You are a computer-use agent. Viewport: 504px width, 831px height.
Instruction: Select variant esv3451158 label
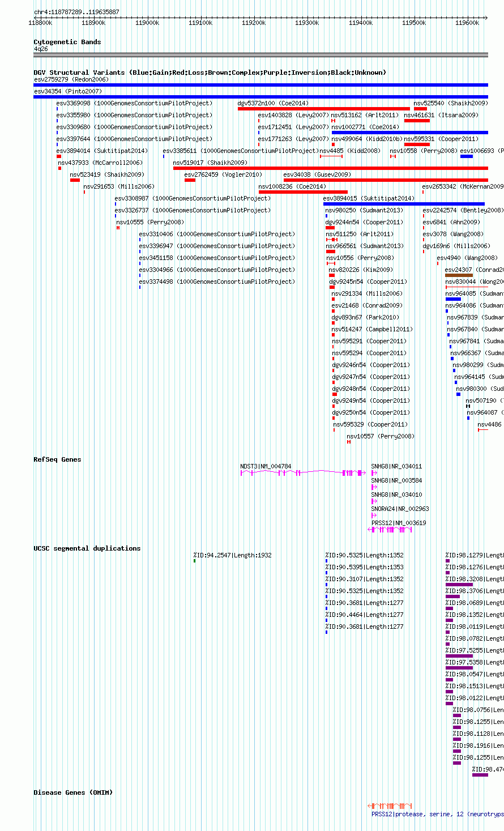[x=217, y=258]
